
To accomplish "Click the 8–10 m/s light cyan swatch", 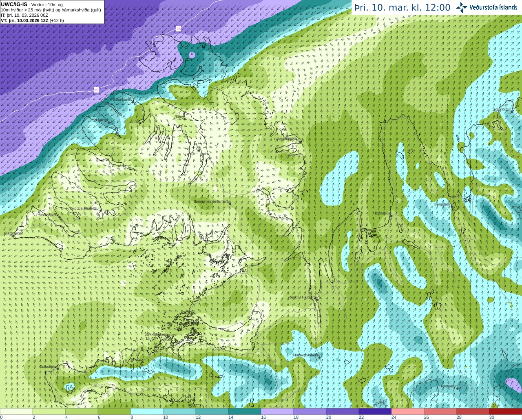I will coord(147,411).
